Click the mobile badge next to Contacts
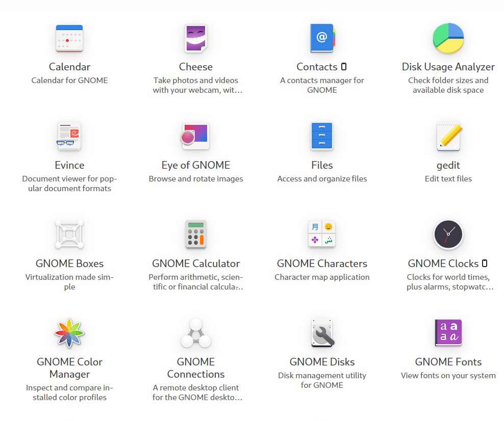Image resolution: width=504 pixels, height=421 pixels. point(344,66)
